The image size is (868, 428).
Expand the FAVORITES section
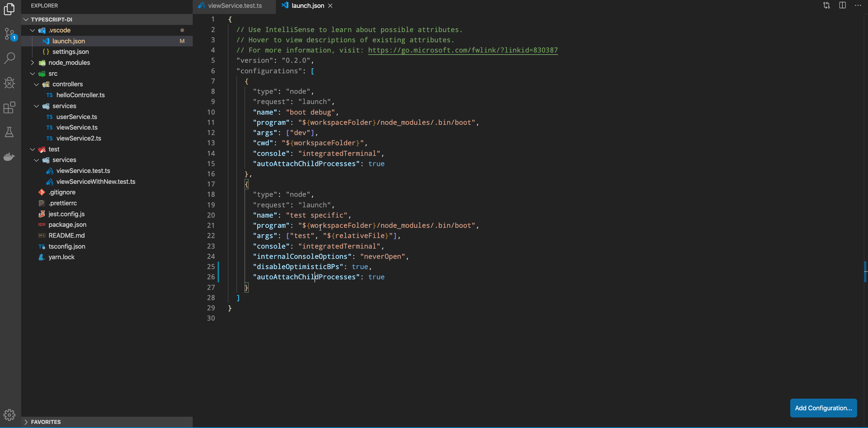(107, 422)
